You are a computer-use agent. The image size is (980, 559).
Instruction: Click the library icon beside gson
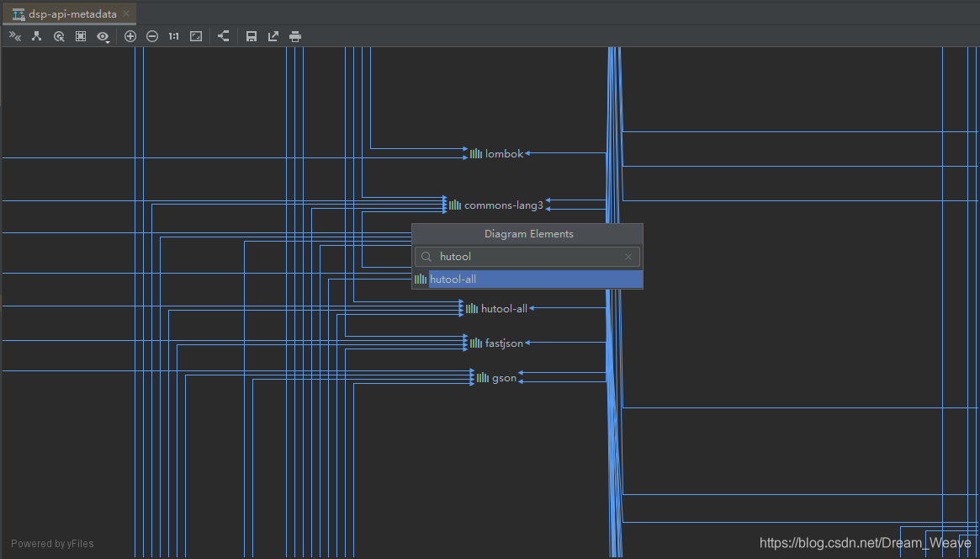[483, 378]
